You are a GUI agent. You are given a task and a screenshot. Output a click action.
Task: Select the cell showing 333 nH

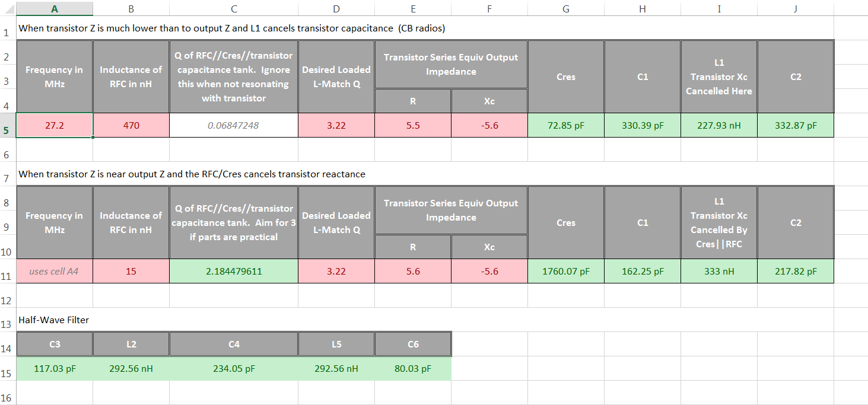(x=718, y=270)
